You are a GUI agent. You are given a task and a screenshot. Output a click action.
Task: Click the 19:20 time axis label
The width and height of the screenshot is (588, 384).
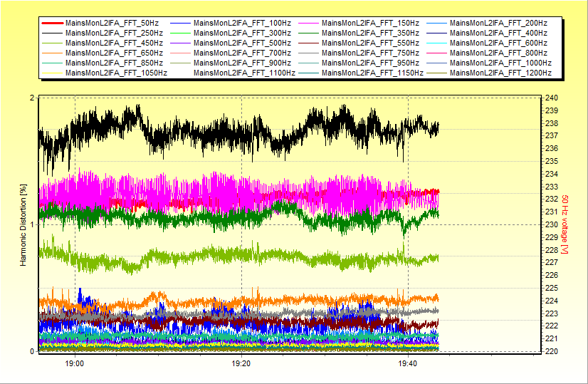(x=241, y=363)
